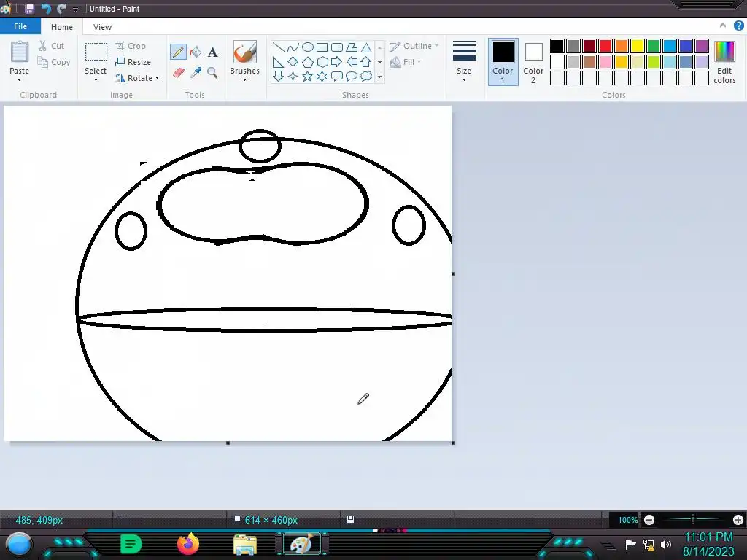Viewport: 747px width, 560px height.
Task: Pick the lime green color swatch
Action: tap(654, 62)
